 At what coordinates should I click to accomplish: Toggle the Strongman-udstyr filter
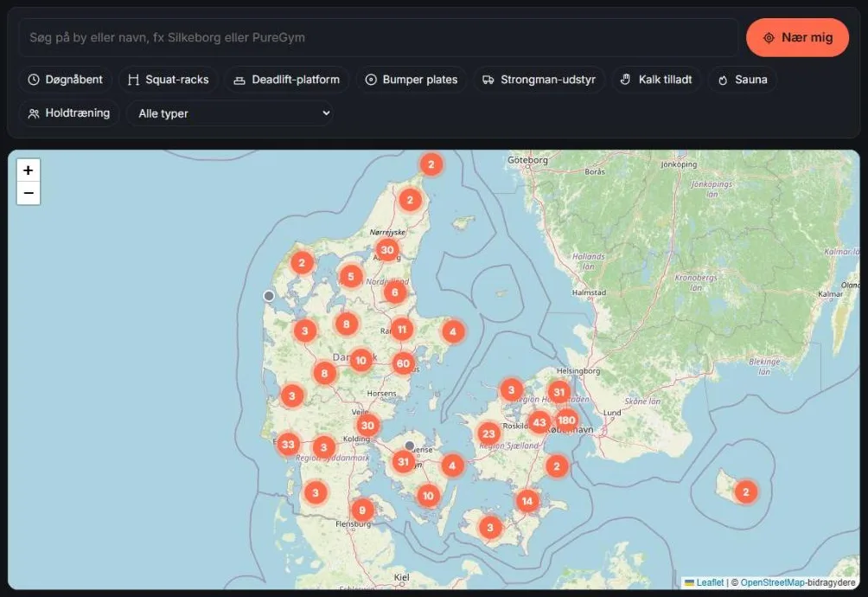(539, 80)
